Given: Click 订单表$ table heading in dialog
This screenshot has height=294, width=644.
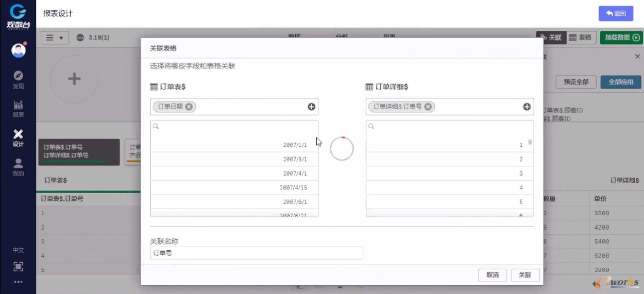Looking at the screenshot, I should point(173,87).
